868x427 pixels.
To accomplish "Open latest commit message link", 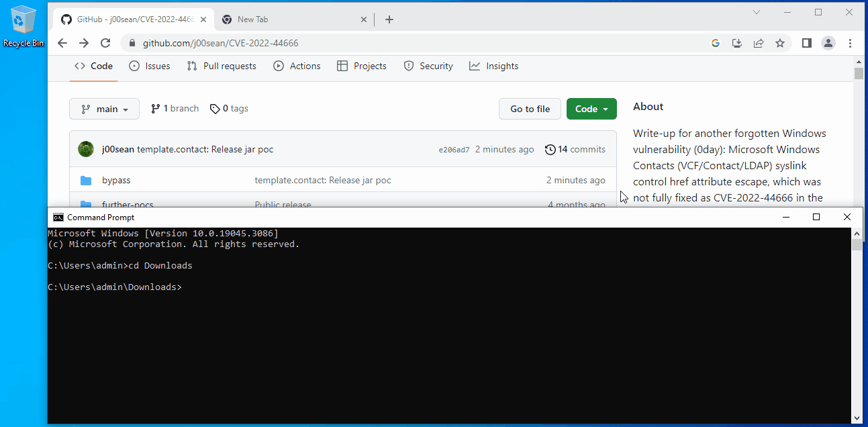I will [x=205, y=150].
